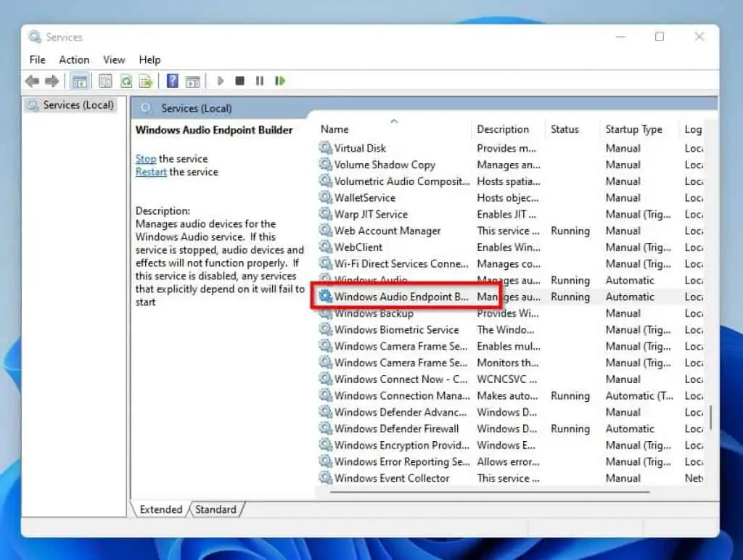Screen dimensions: 743x560
Task: Select Windows Connect Now - C... service
Action: 401,379
